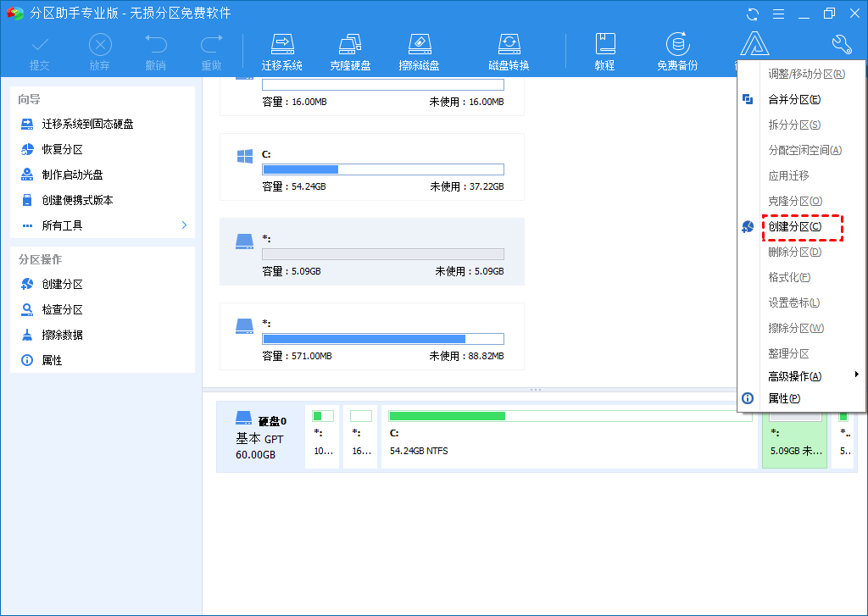
Task: Expand the 高级操作(A) submenu
Action: point(802,376)
